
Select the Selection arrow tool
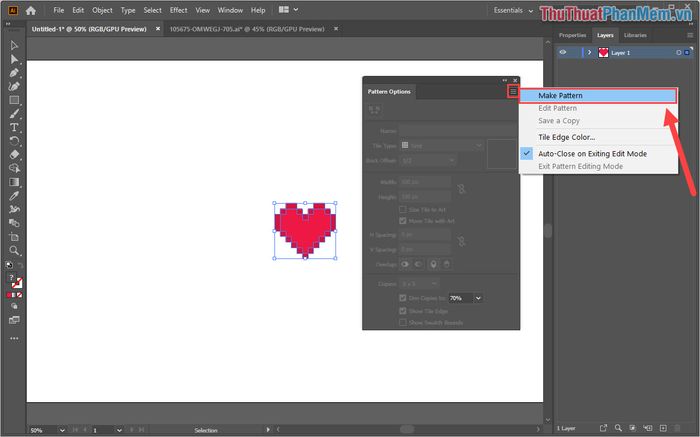coord(14,46)
